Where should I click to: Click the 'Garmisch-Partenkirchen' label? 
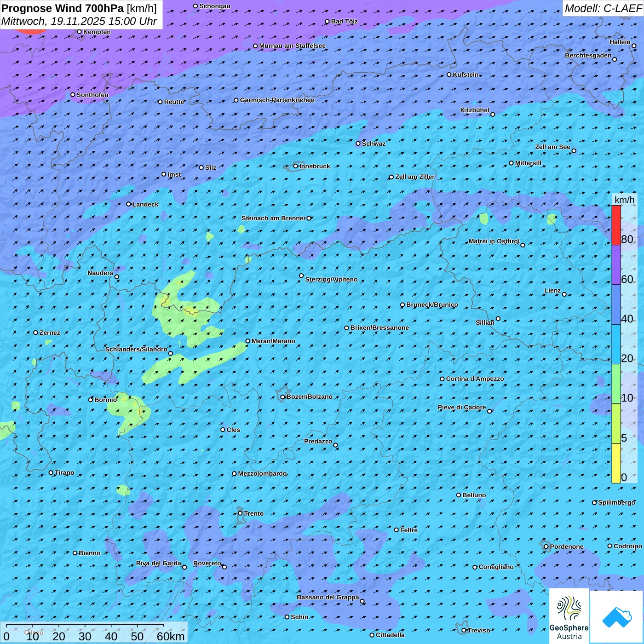point(277,100)
